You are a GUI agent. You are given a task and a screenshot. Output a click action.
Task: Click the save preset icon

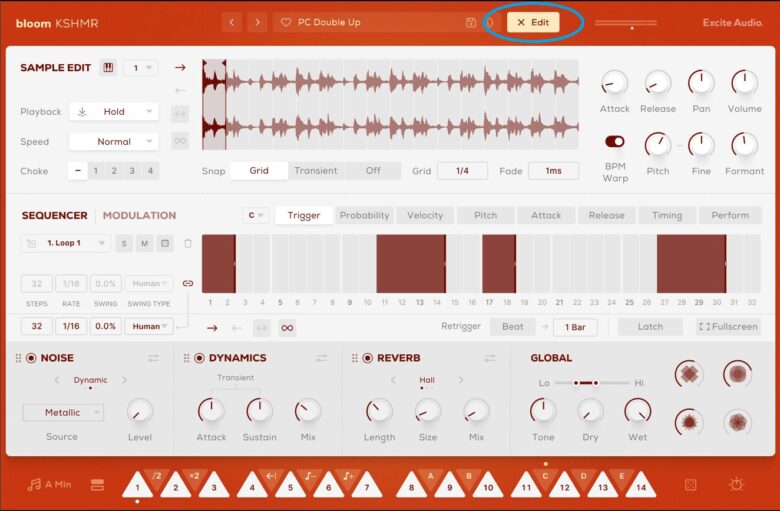pyautogui.click(x=471, y=22)
